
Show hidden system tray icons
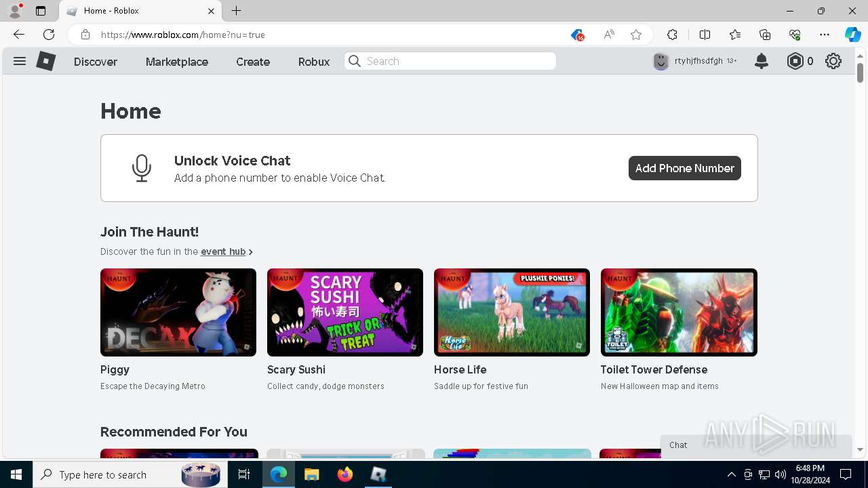[731, 474]
